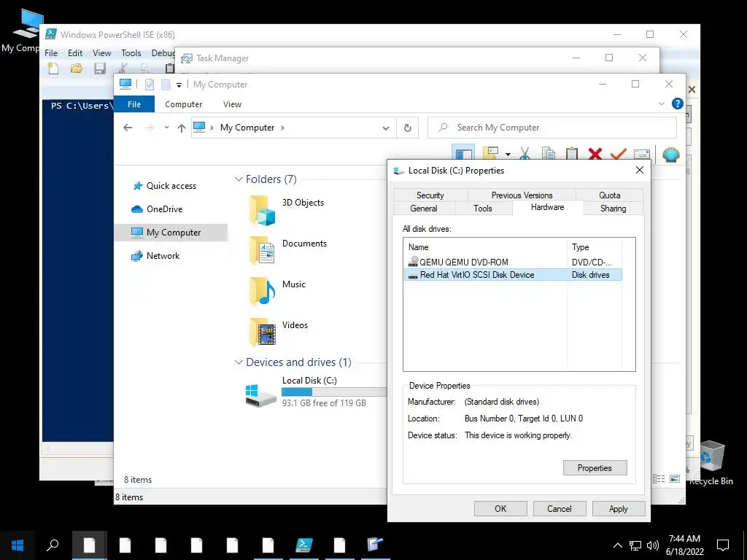The width and height of the screenshot is (747, 560).
Task: Select Network in navigation pane
Action: pos(163,256)
